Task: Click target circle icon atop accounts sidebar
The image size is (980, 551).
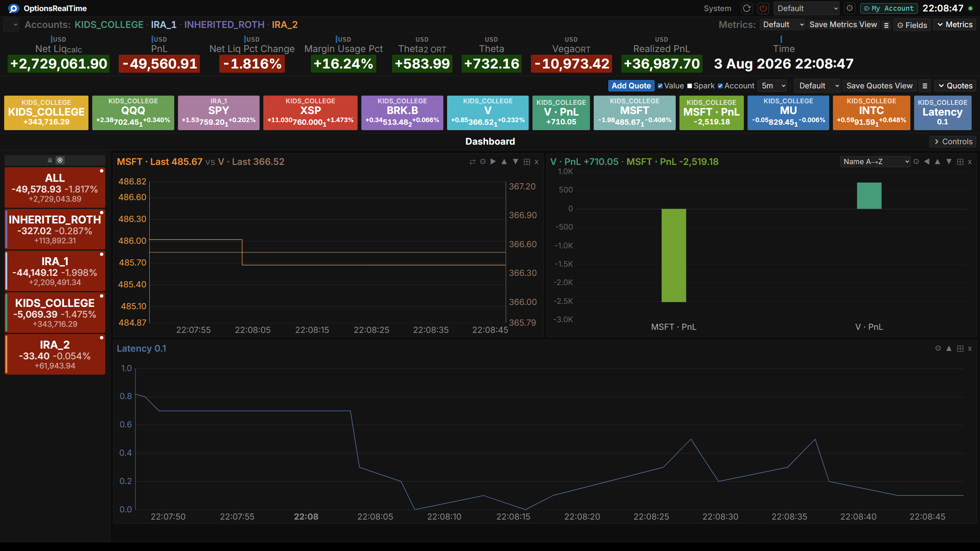Action: point(60,160)
